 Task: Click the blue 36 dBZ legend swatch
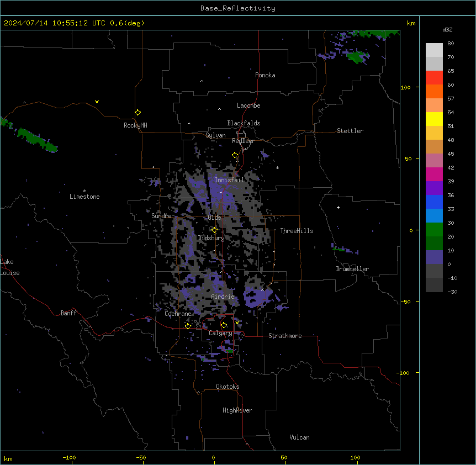[434, 202]
